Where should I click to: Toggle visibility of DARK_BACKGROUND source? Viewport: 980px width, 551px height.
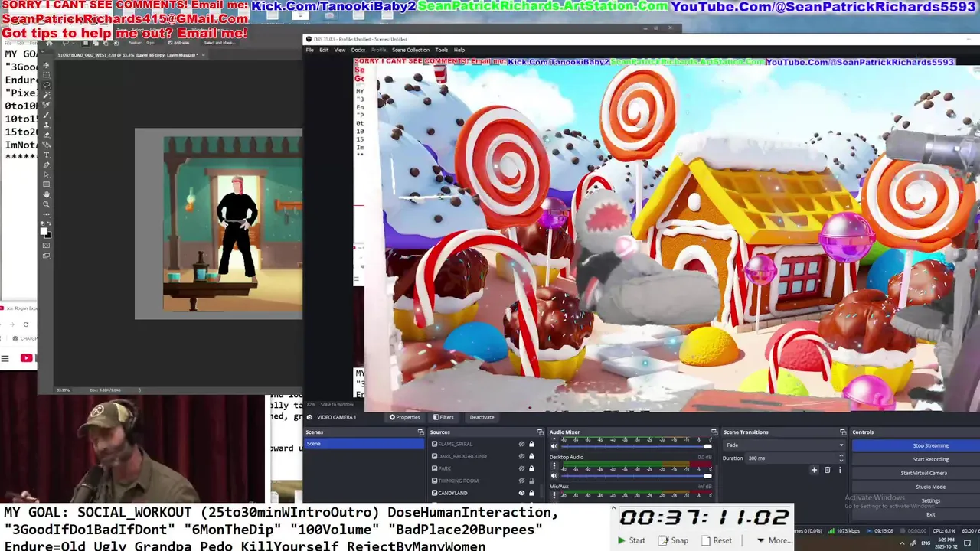[x=521, y=456]
